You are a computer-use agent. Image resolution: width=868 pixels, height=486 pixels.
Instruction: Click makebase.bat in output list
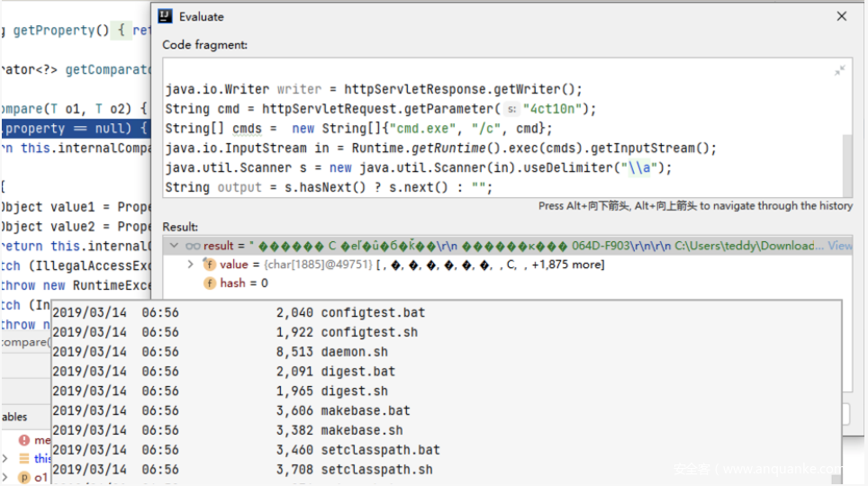[x=366, y=410]
